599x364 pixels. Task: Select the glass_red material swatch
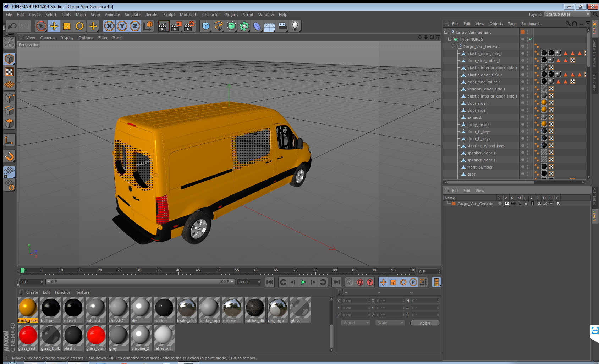[x=28, y=335]
